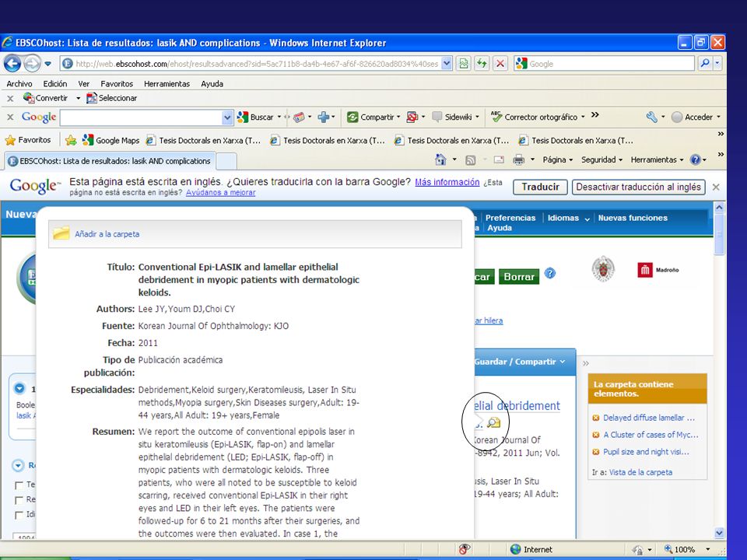This screenshot has height=560, width=747.
Task: Click into the Google toolbar search field
Action: click(x=142, y=117)
